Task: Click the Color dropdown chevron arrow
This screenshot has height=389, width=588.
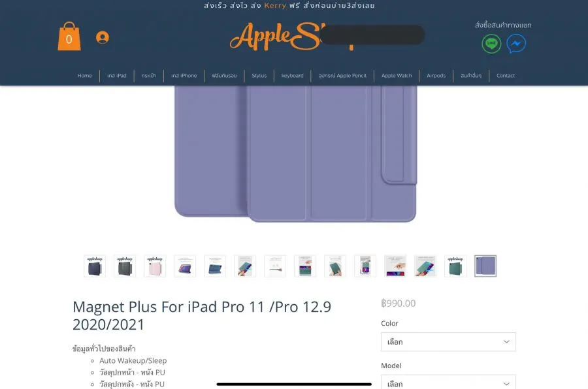Action: click(506, 342)
